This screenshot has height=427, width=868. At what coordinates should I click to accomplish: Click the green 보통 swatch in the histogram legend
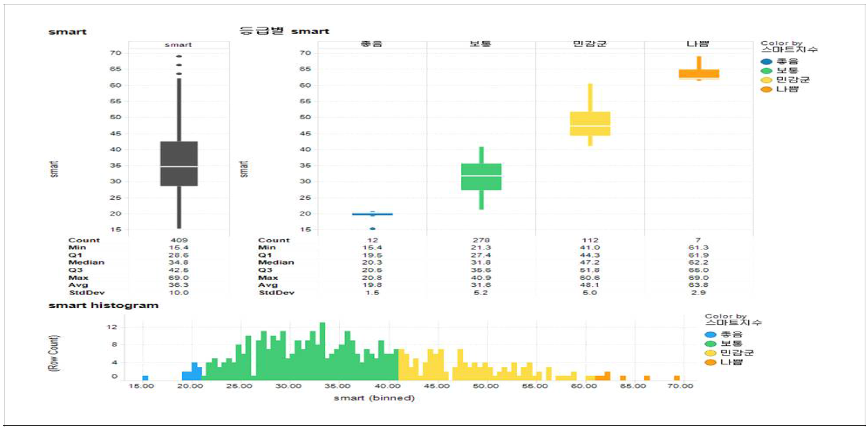[710, 344]
